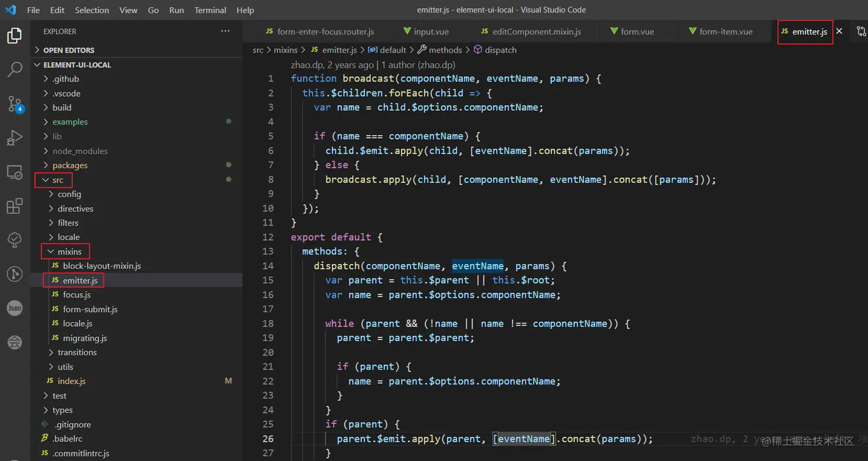The width and height of the screenshot is (868, 461).
Task: Open locale.js in the explorer
Action: [x=137, y=323]
